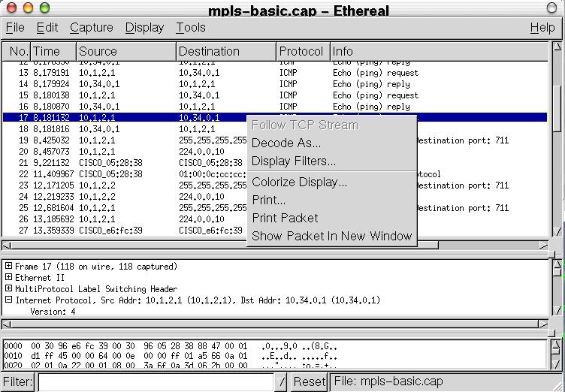Screen dimensions: 565x392
Task: Click inside the filter text field
Action: (156, 382)
